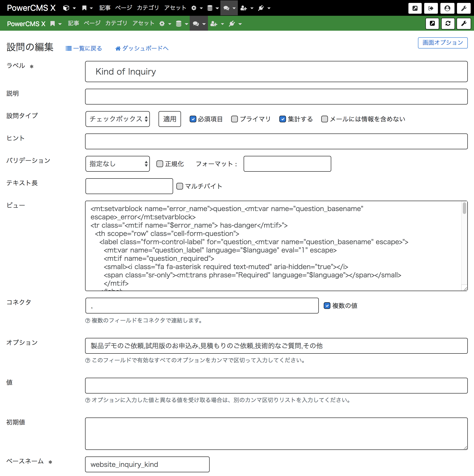The height and width of the screenshot is (476, 474).
Task: Open the user profile icon in black bar
Action: (x=447, y=8)
